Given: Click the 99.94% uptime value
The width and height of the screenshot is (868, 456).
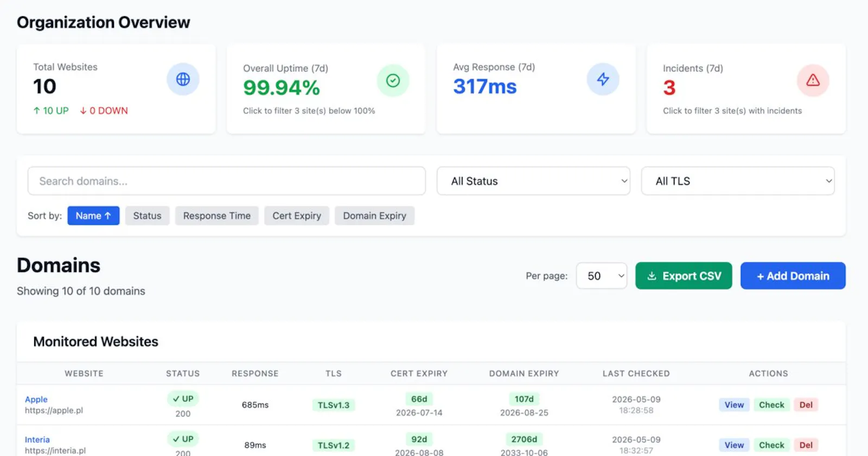Looking at the screenshot, I should (x=282, y=87).
